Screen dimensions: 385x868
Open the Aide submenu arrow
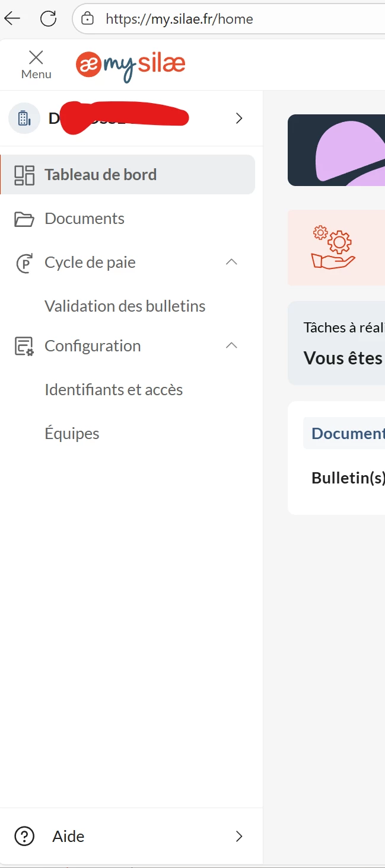tap(239, 836)
